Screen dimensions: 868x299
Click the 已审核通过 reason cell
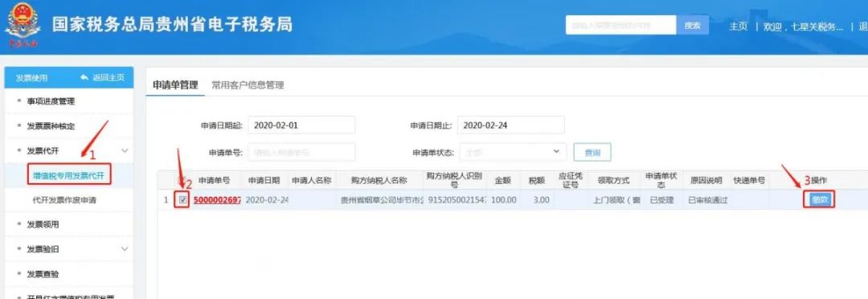click(x=707, y=200)
